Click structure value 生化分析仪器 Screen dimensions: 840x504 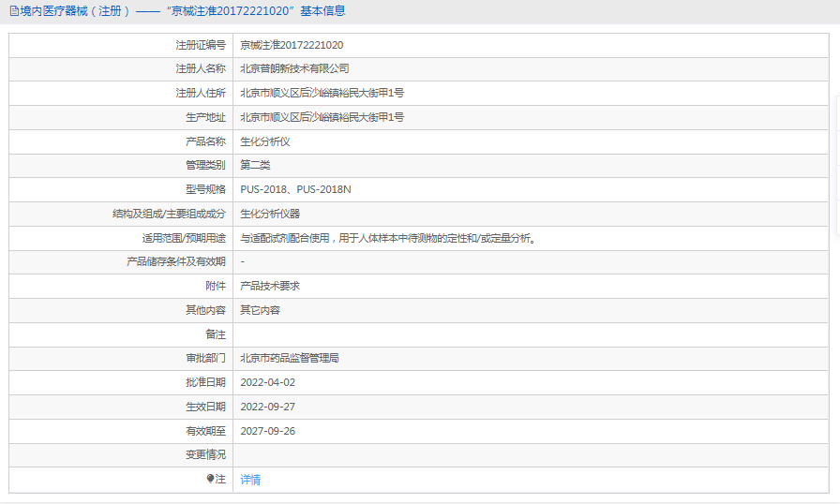click(270, 214)
